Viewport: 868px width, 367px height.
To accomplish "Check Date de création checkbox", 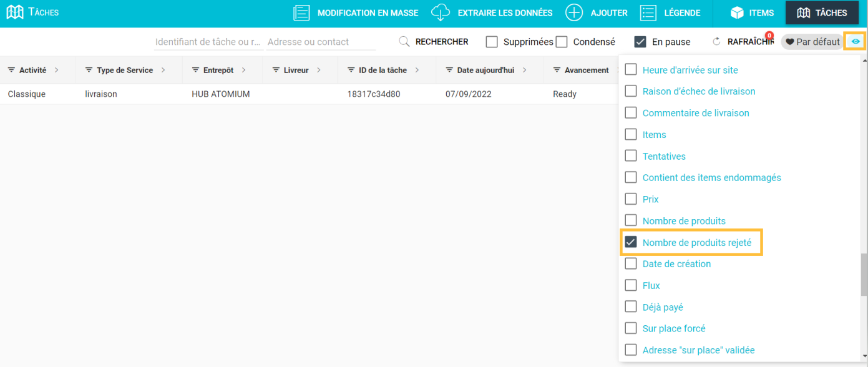I will [631, 264].
